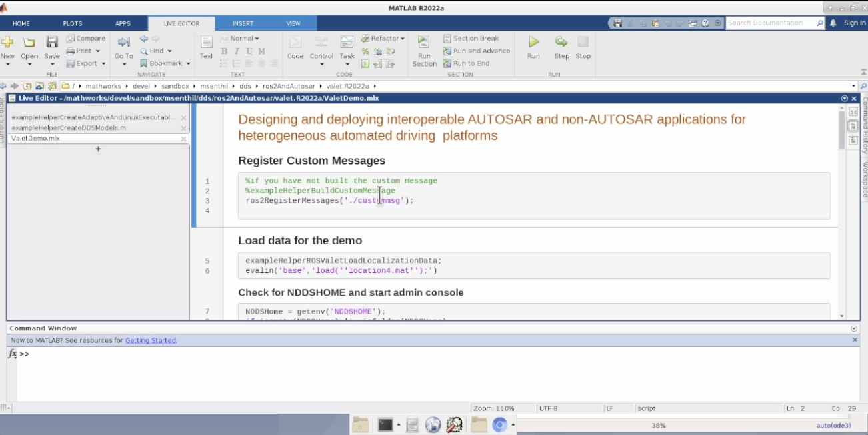Click the Command Window prompt
The height and width of the screenshot is (435, 868).
[24, 354]
